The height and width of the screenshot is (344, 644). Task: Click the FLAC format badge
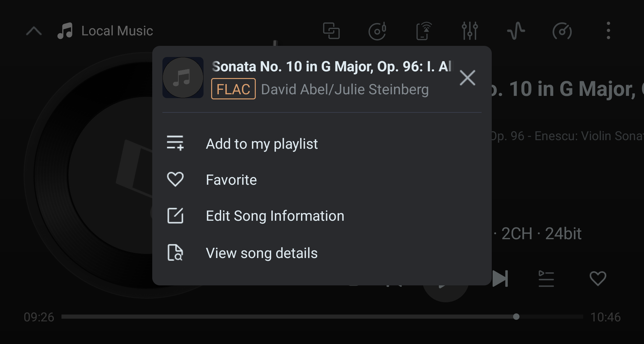click(x=233, y=89)
